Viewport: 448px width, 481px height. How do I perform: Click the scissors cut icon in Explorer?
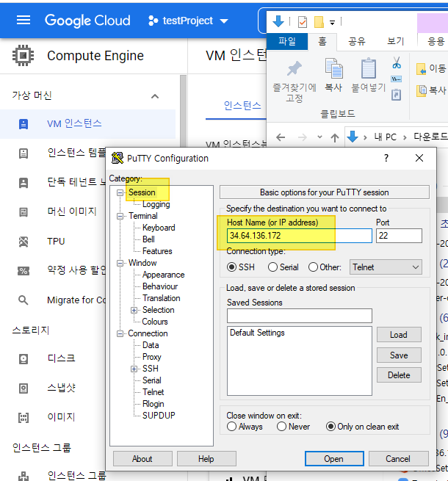397,62
